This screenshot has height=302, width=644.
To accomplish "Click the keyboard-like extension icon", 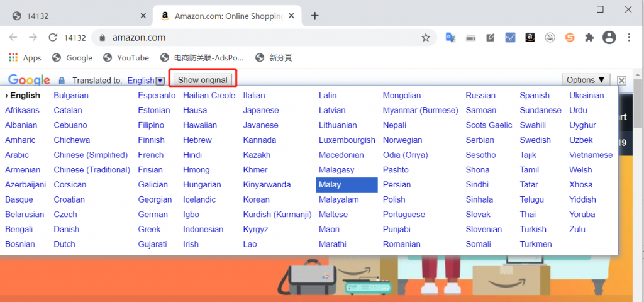I will (470, 38).
